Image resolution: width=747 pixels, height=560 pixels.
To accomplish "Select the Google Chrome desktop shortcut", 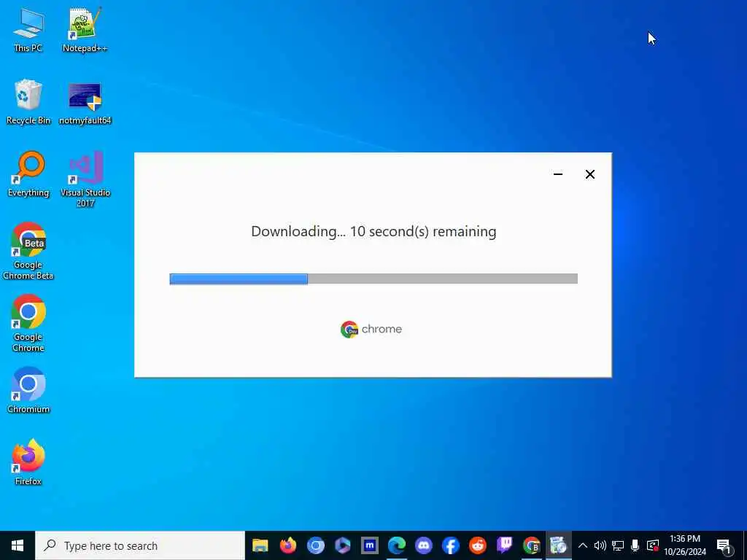I will tap(28, 323).
